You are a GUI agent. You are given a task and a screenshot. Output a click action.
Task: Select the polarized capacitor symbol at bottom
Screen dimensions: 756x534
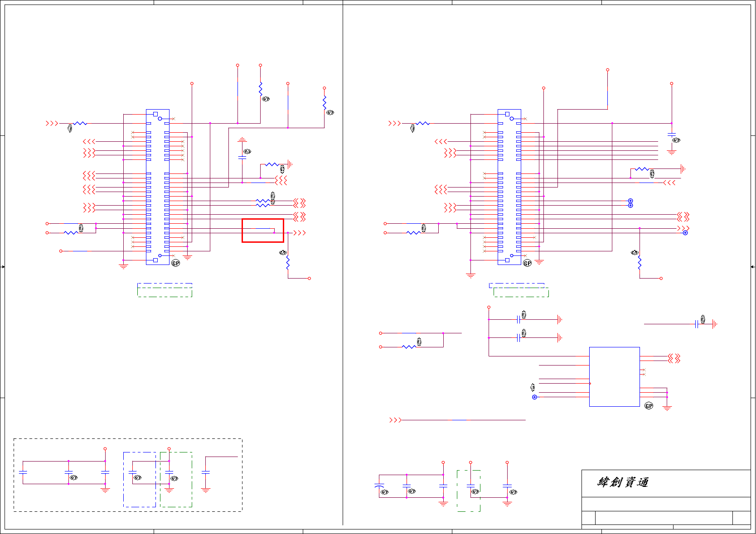[x=379, y=486]
